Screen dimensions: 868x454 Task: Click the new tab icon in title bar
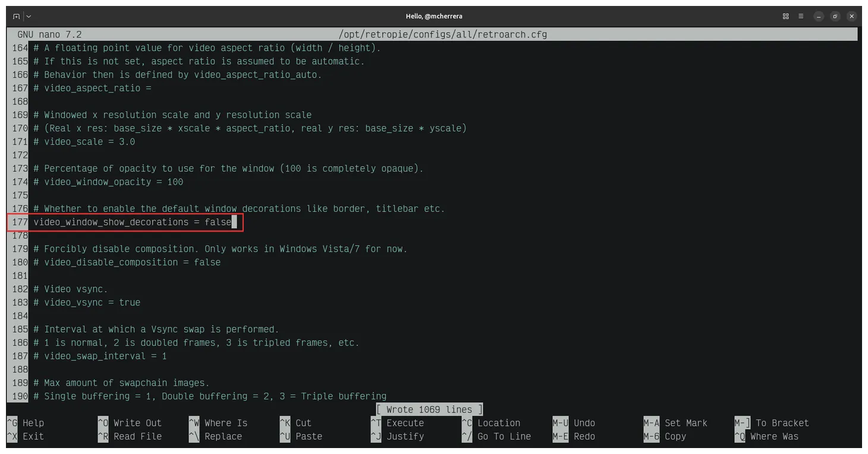16,16
